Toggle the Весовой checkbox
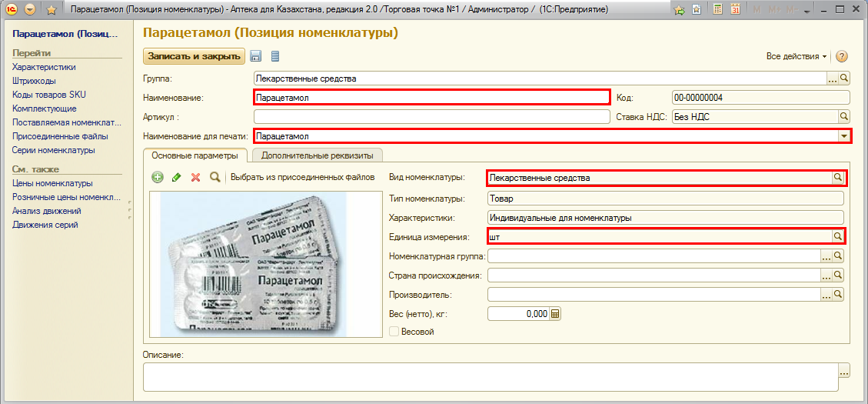Screen dimensions: 868x404 tap(394, 332)
